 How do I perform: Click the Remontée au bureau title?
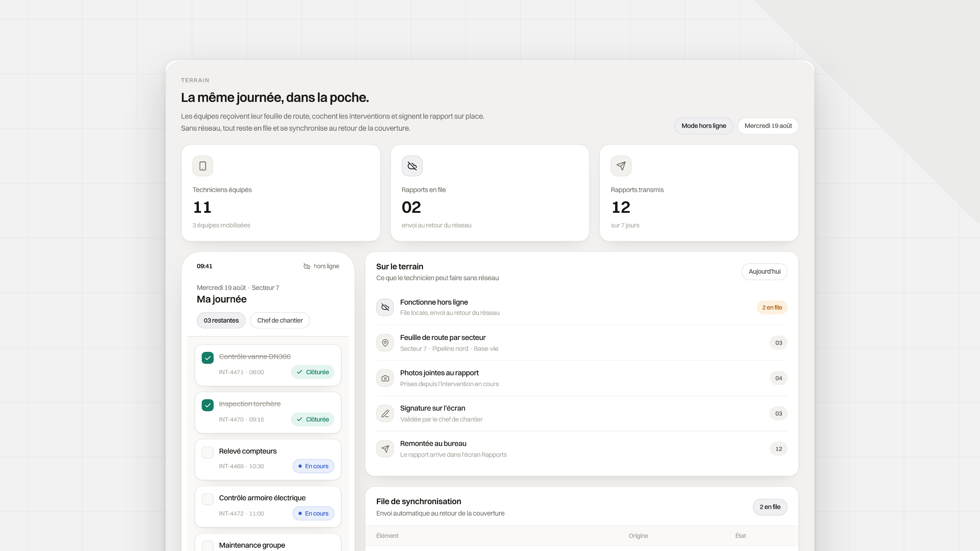[433, 444]
